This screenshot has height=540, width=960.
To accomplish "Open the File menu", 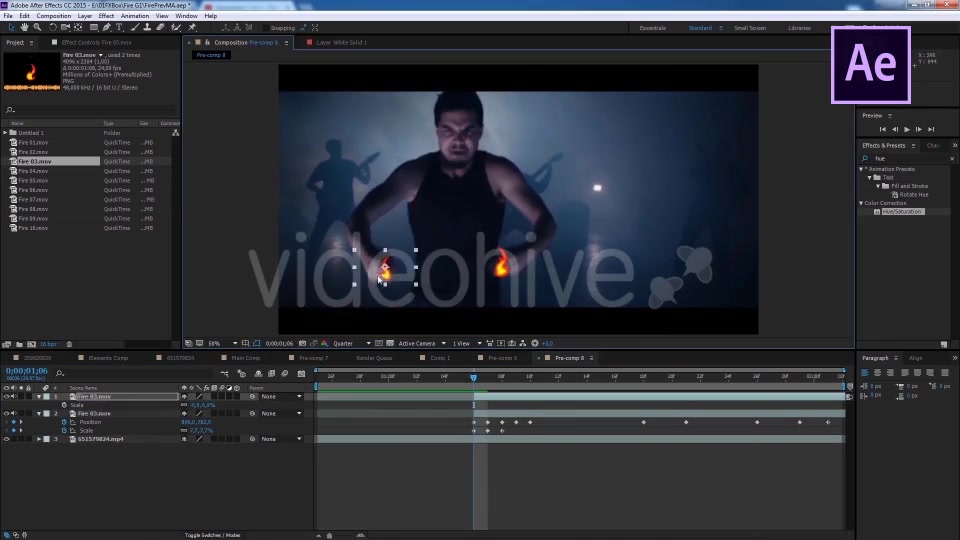I will [x=8, y=16].
